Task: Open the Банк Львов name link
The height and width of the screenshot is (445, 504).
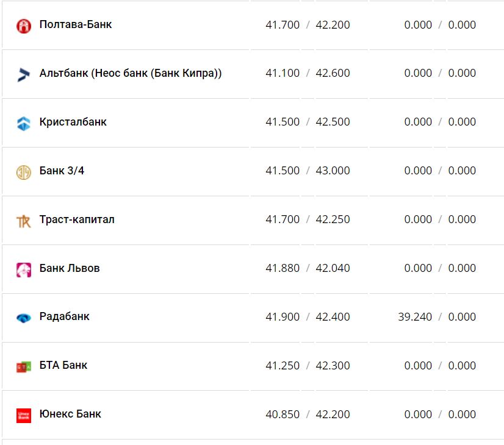Action: click(70, 268)
